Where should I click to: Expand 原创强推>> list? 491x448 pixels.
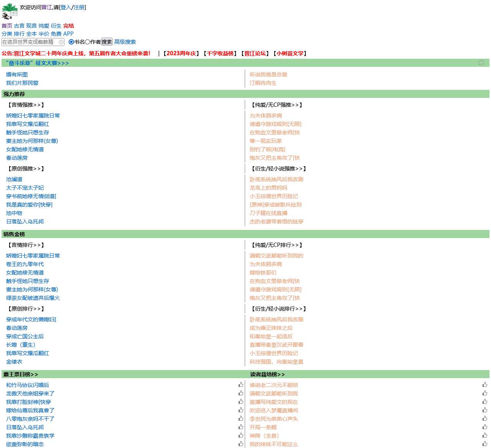25,169
